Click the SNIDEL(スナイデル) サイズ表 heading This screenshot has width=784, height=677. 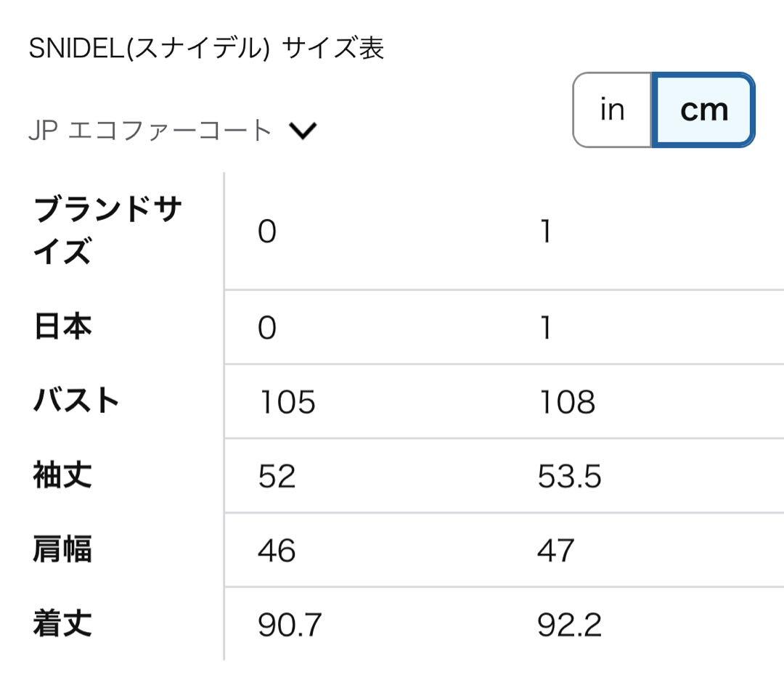click(x=206, y=49)
